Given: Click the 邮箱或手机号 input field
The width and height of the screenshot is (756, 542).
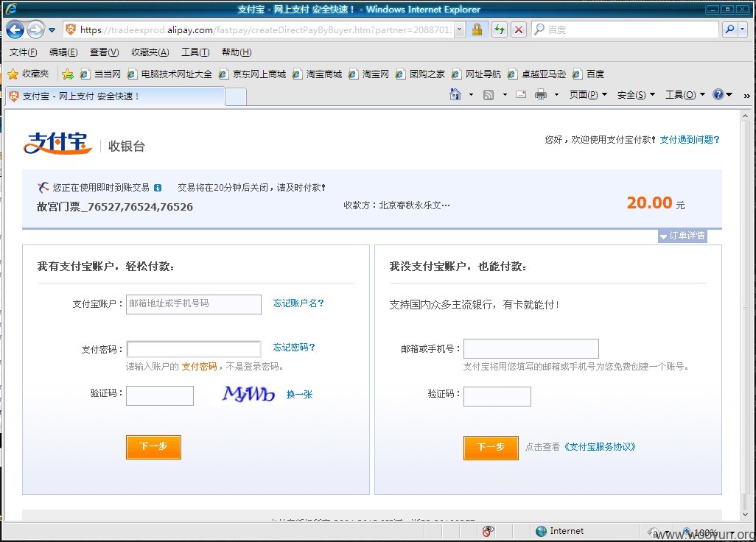Looking at the screenshot, I should pyautogui.click(x=531, y=348).
